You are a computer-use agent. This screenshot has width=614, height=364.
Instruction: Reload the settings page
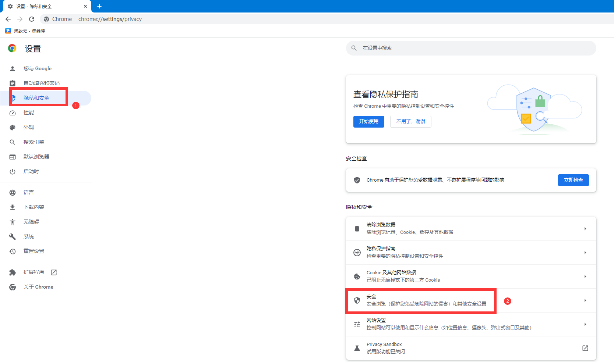point(32,19)
